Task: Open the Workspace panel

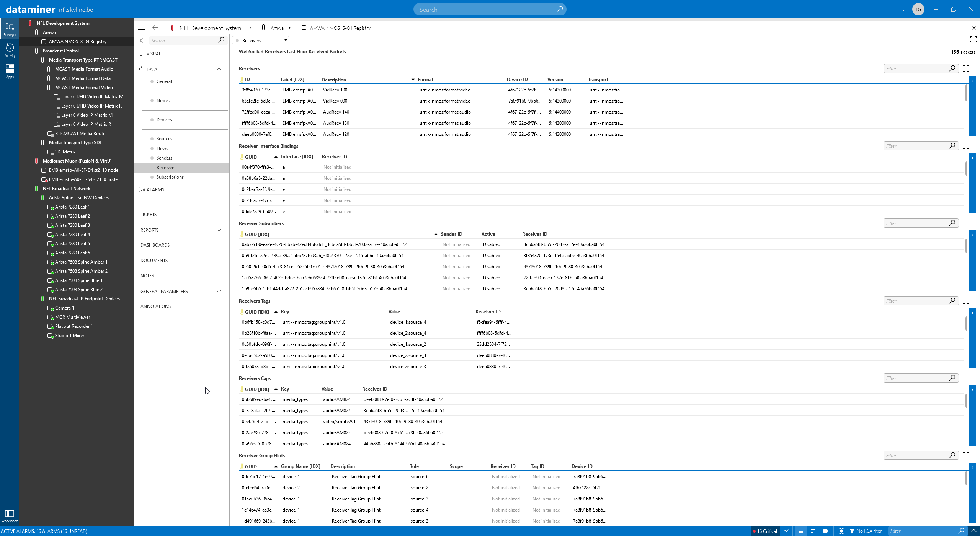Action: [x=10, y=516]
